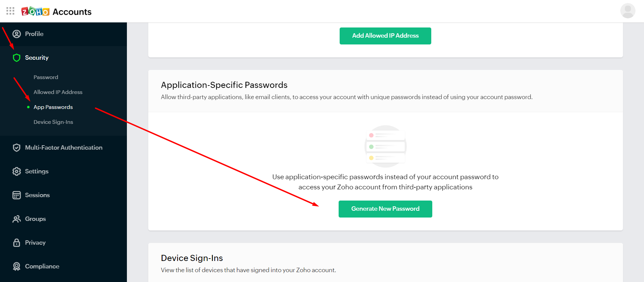Collapse the Security section in sidebar
Screen dimensions: 644x282
click(x=37, y=58)
